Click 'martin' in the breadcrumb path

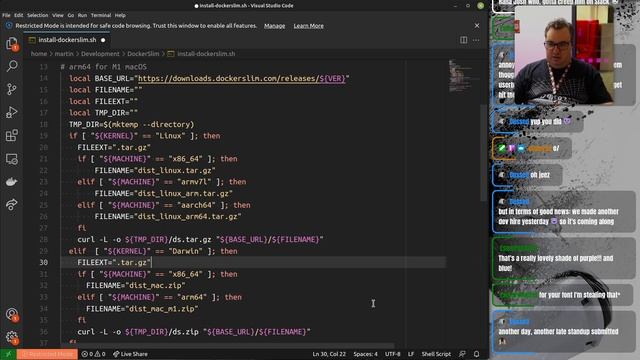[x=64, y=54]
